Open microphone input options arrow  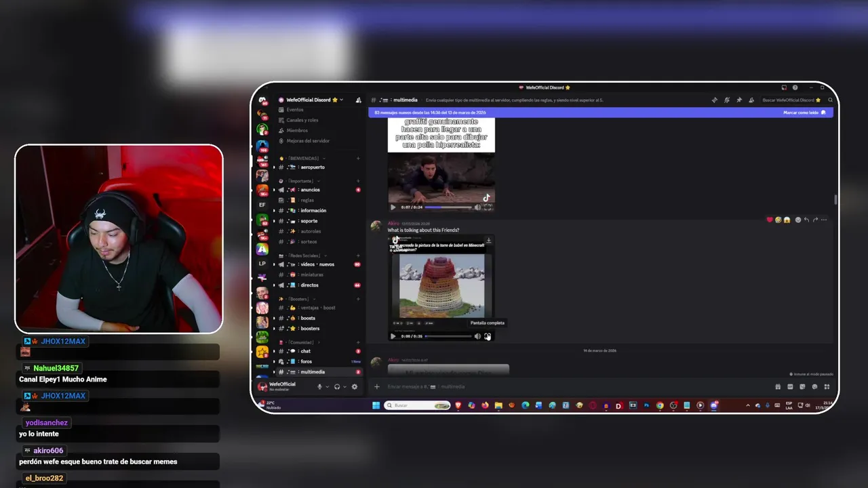[x=327, y=386]
